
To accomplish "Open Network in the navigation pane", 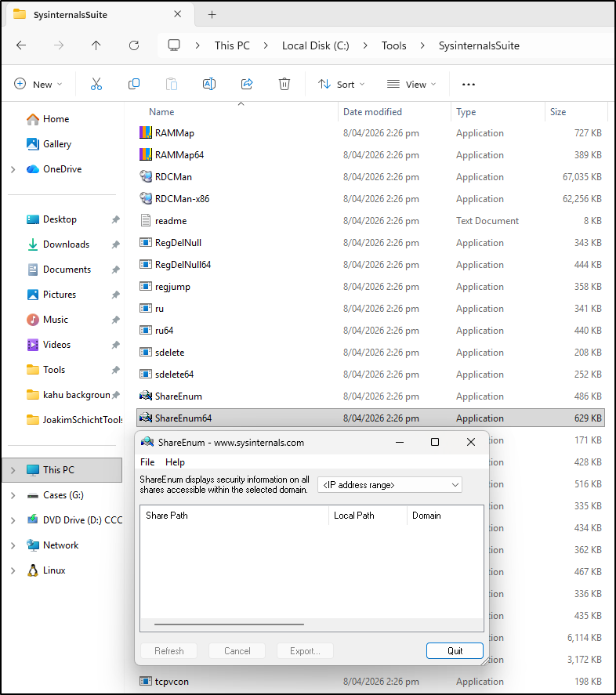I will (x=60, y=545).
